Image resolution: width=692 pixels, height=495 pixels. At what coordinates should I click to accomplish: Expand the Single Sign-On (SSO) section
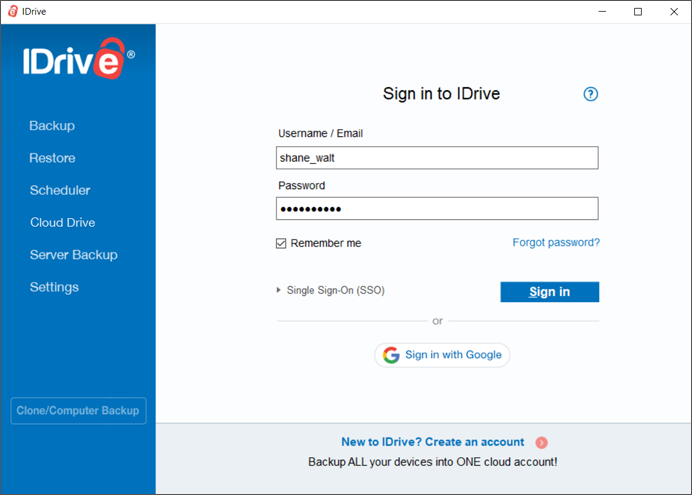331,290
